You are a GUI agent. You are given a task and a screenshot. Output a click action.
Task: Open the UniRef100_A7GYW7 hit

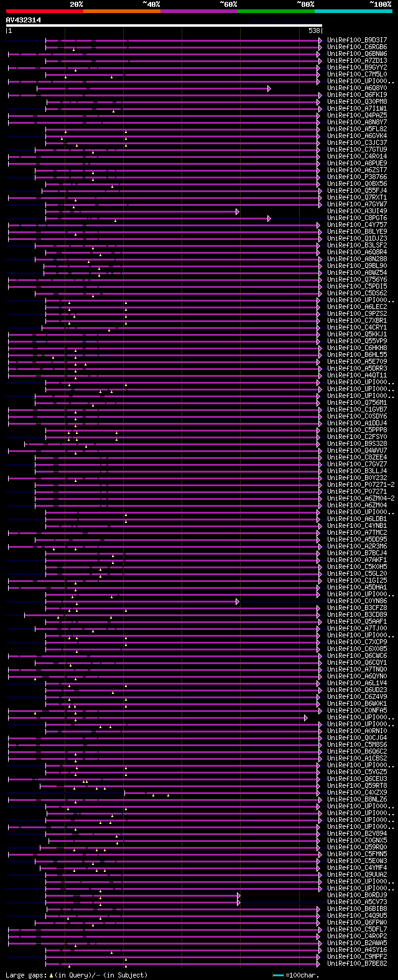(357, 204)
